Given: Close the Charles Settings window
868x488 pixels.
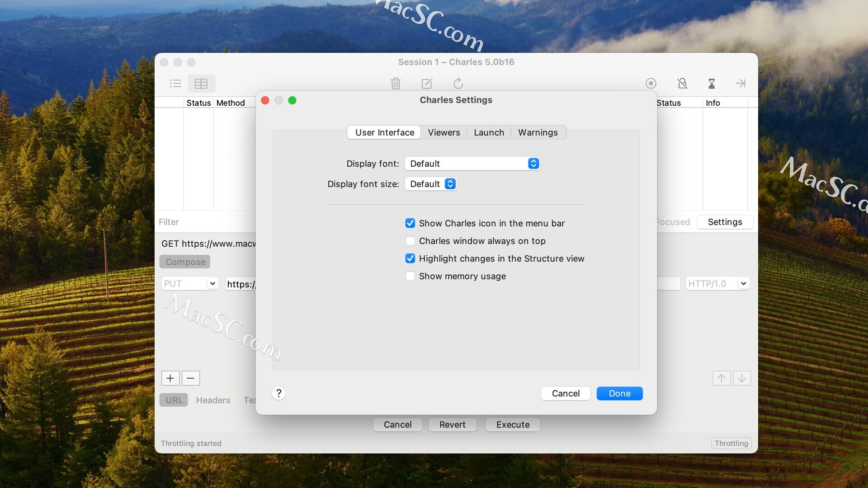Looking at the screenshot, I should point(265,100).
